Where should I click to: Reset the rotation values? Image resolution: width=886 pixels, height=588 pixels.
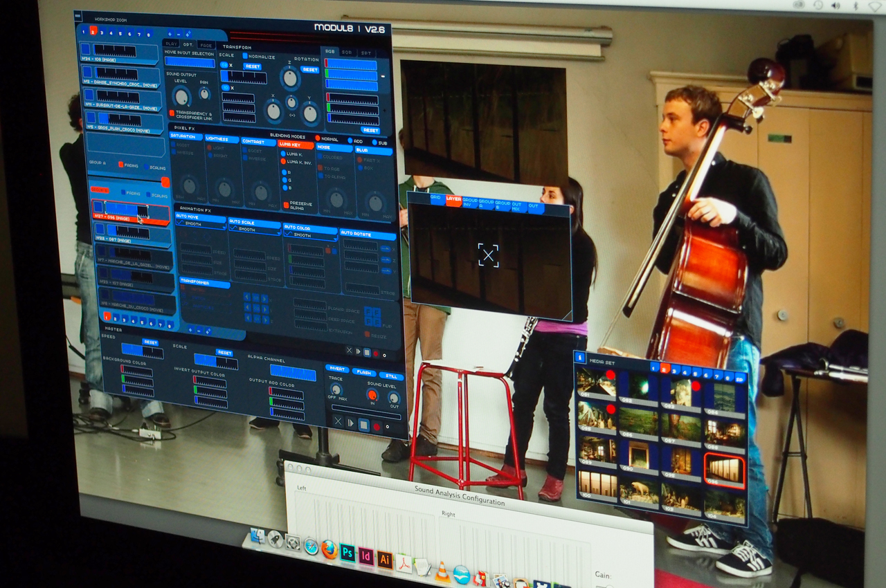point(309,69)
